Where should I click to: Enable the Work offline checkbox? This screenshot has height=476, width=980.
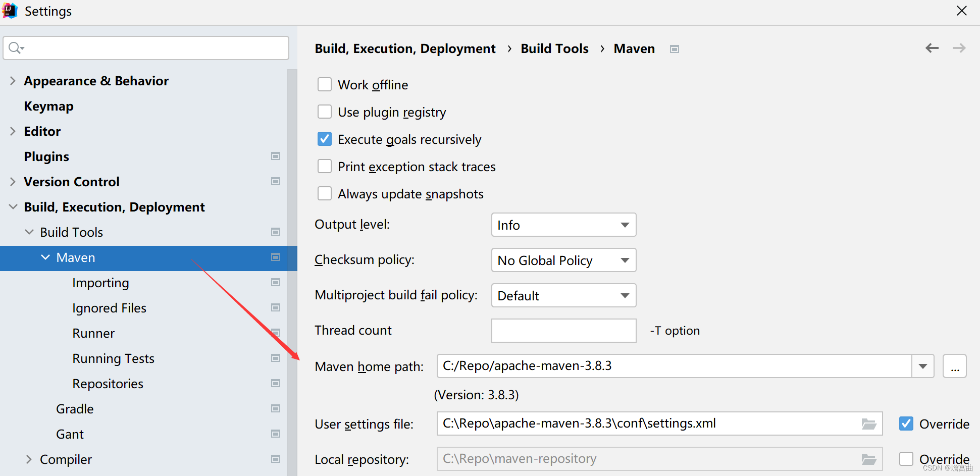tap(325, 84)
